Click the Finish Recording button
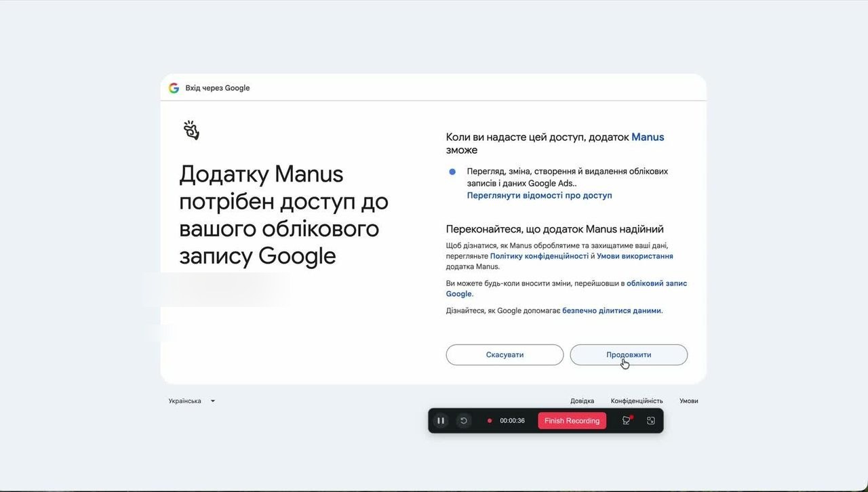This screenshot has width=868, height=492. [x=572, y=421]
